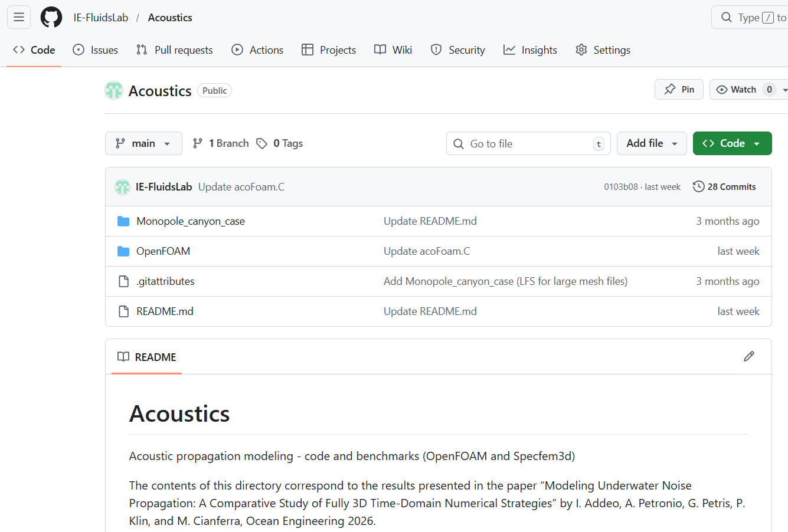Image resolution: width=788 pixels, height=532 pixels.
Task: Switch to the Pull requests tab
Action: (174, 50)
